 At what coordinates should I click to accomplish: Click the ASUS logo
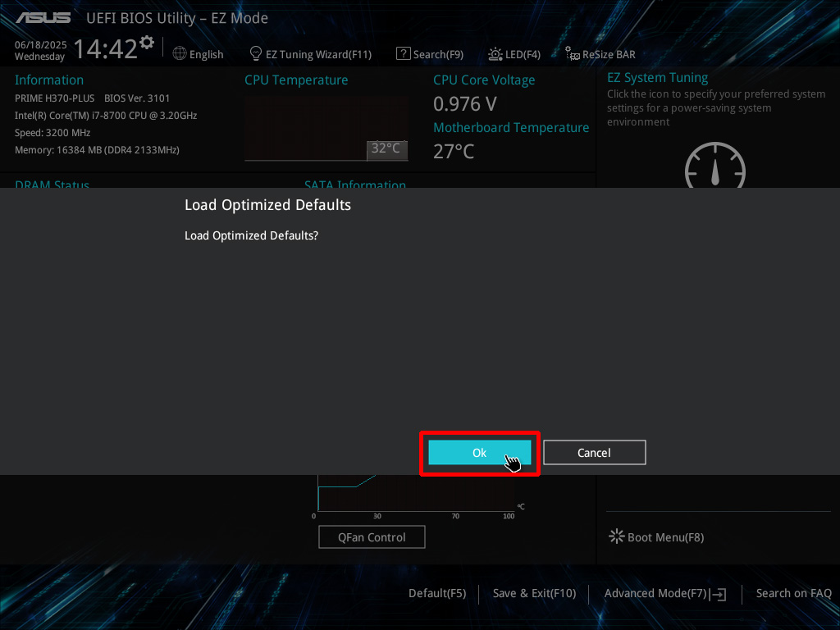click(x=43, y=18)
